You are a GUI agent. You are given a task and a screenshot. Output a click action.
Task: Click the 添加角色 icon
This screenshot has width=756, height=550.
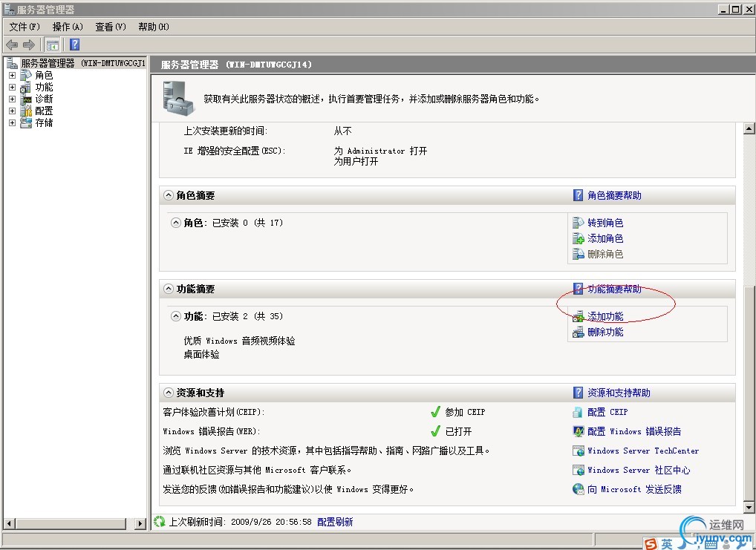pos(578,238)
